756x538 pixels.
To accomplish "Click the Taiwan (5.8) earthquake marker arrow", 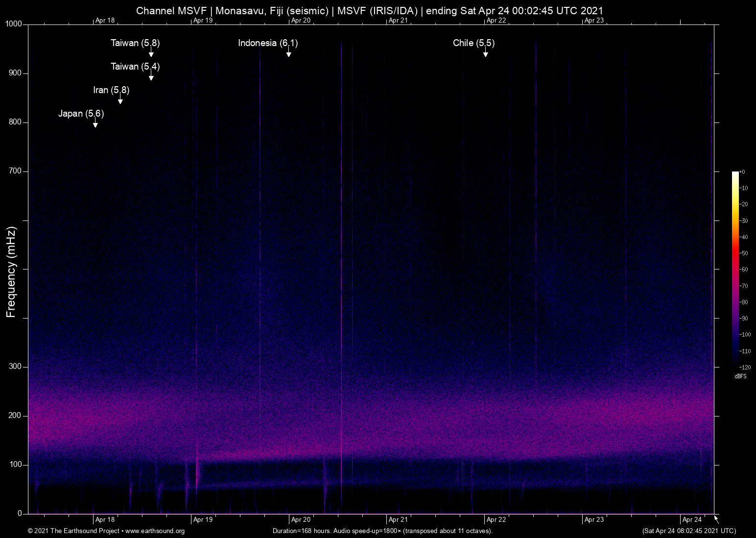I will 151,53.
